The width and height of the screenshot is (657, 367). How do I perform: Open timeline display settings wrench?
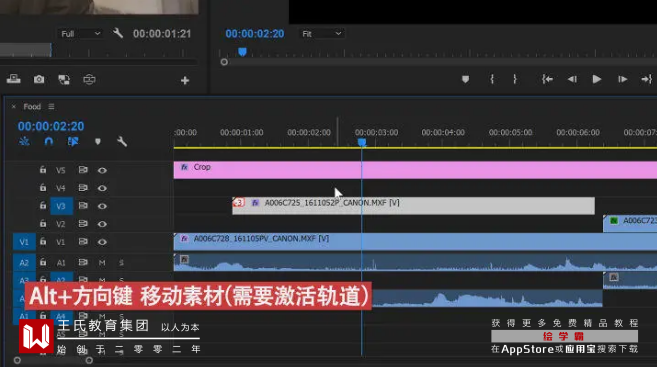pyautogui.click(x=122, y=142)
